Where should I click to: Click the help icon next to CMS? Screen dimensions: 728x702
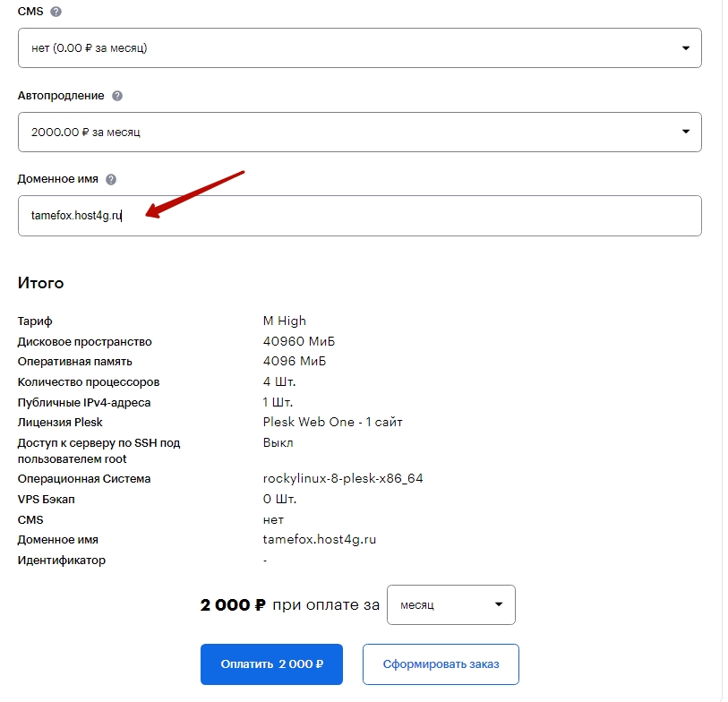pyautogui.click(x=56, y=12)
